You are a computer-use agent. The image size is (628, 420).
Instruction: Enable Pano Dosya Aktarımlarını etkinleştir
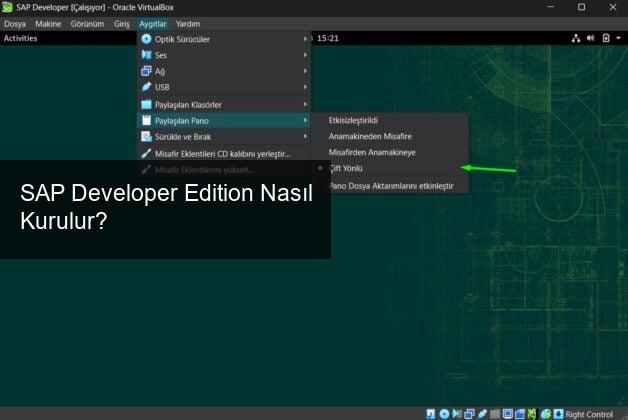pos(391,186)
